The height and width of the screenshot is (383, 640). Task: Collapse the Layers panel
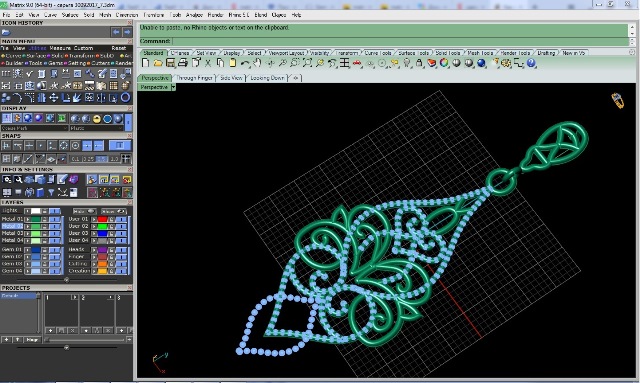click(x=129, y=203)
